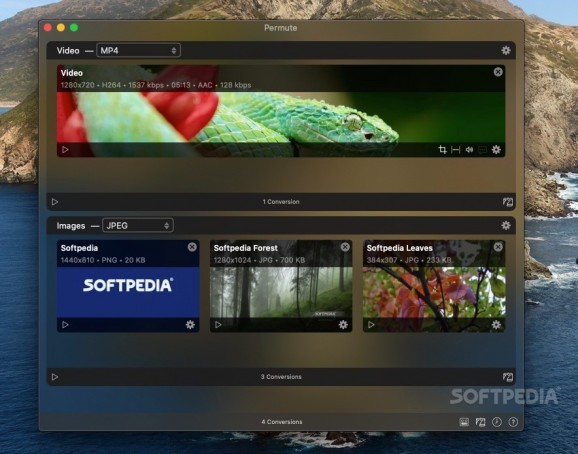
Task: Click the 'Softpedia Leaves' title text
Action: pos(400,248)
